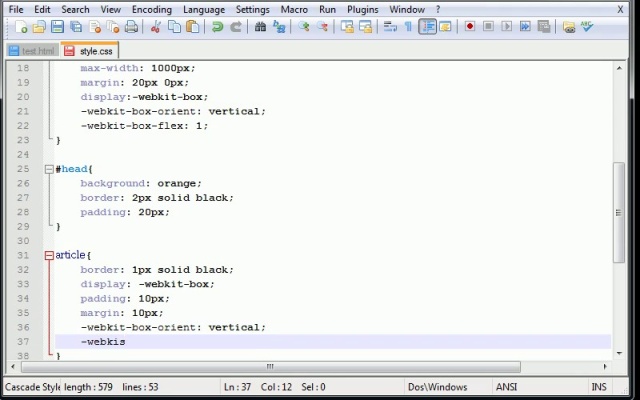
Task: Toggle word wrap in toolbar
Action: (390, 27)
